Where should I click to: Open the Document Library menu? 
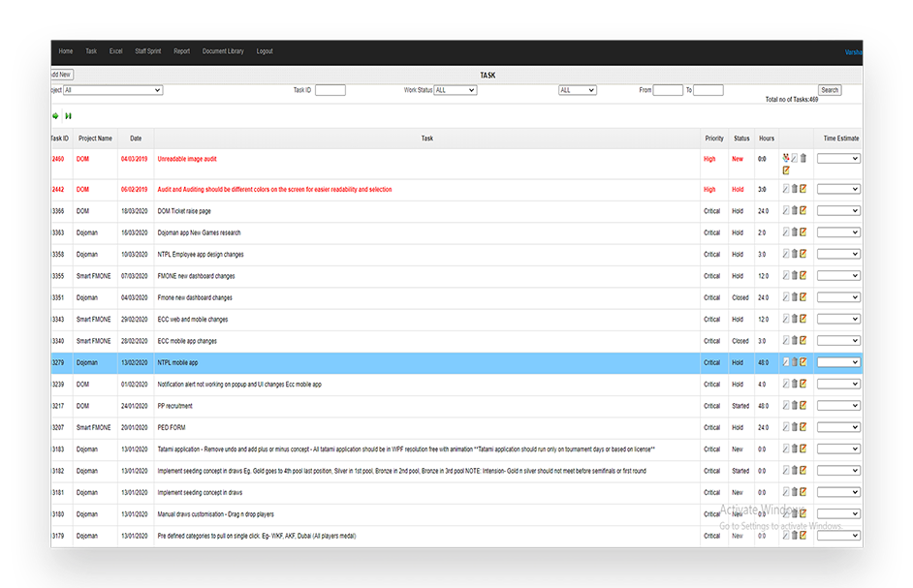(223, 51)
